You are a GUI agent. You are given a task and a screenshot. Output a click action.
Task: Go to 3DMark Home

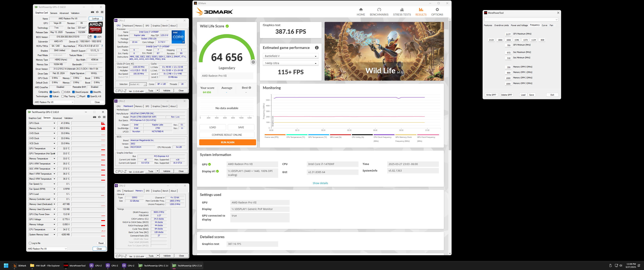point(361,12)
